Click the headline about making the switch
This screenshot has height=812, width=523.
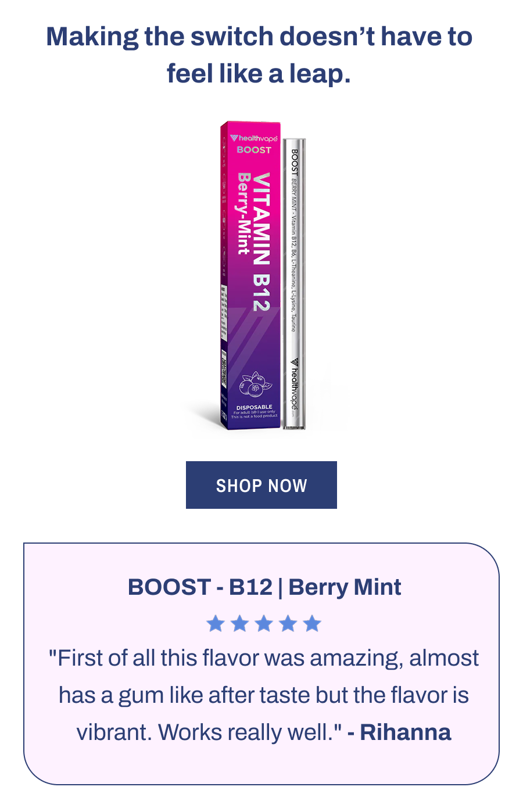[261, 54]
